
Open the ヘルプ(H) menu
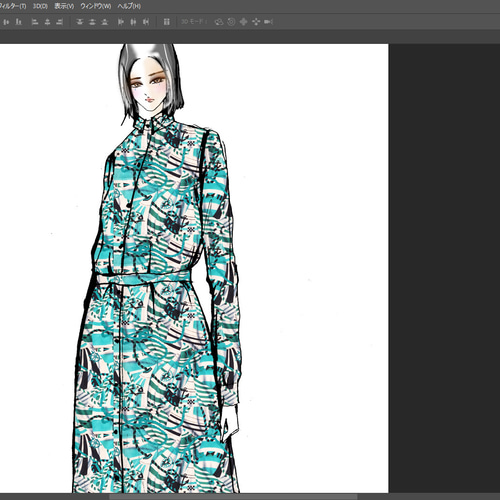point(129,6)
